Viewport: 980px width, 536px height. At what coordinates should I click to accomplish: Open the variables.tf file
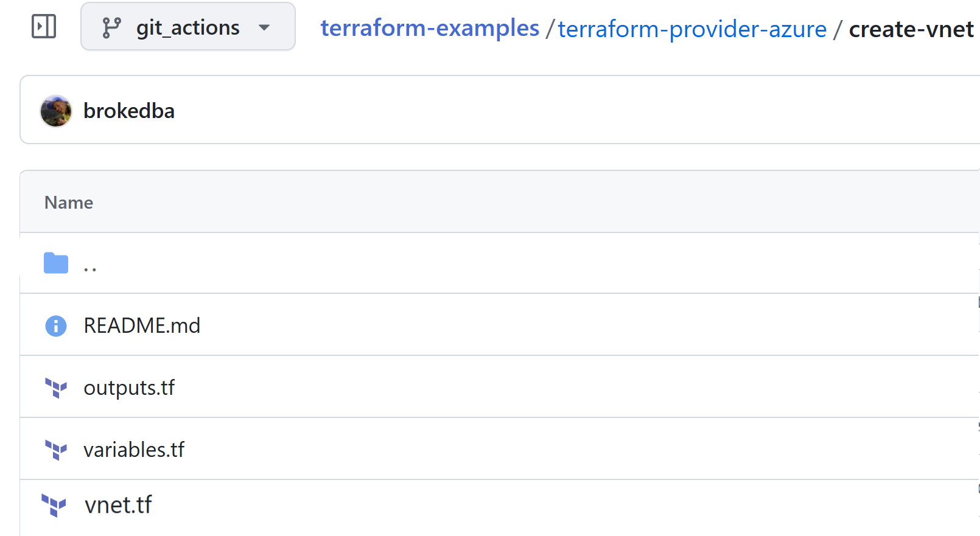[x=134, y=450]
